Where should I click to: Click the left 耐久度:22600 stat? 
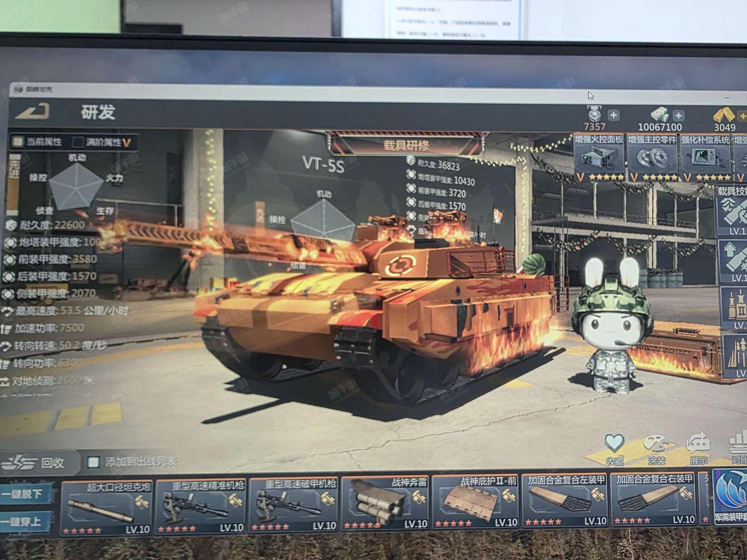46,225
